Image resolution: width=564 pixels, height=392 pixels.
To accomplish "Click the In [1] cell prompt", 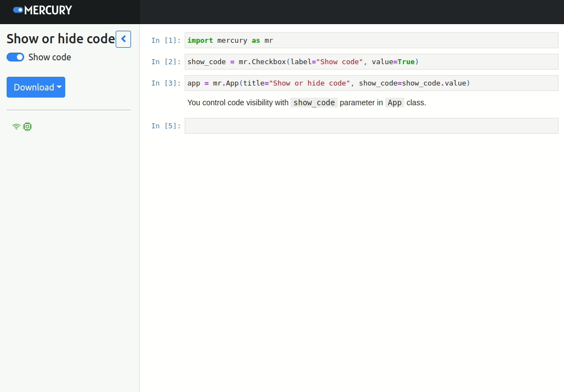I will point(165,40).
